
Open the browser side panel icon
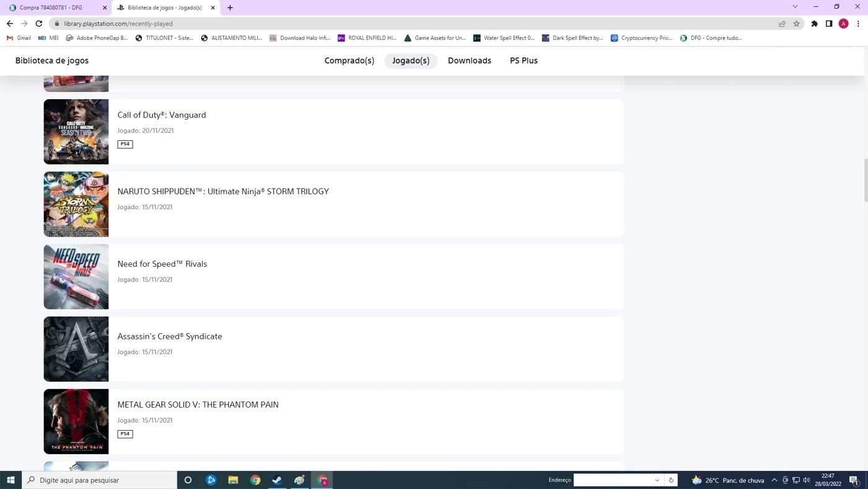coord(829,24)
